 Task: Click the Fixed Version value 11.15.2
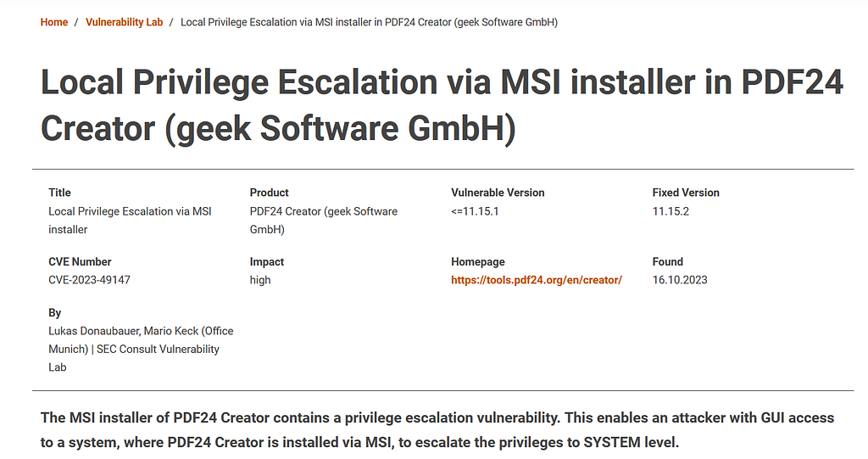point(670,211)
